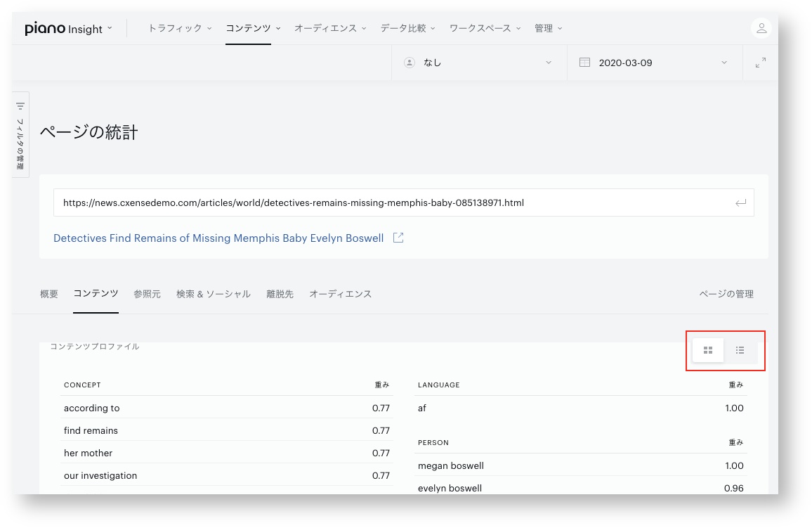
Task: Open the トラフィック menu
Action: [x=180, y=28]
